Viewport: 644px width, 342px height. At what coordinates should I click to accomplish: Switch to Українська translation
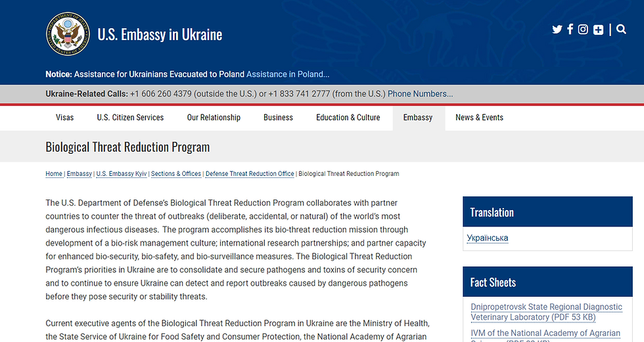pyautogui.click(x=487, y=238)
